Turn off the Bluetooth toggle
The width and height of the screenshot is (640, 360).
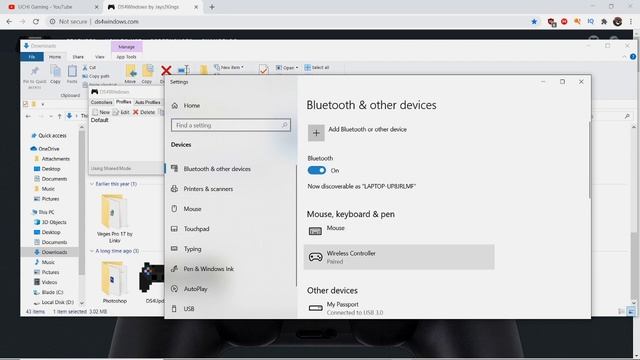coord(317,170)
